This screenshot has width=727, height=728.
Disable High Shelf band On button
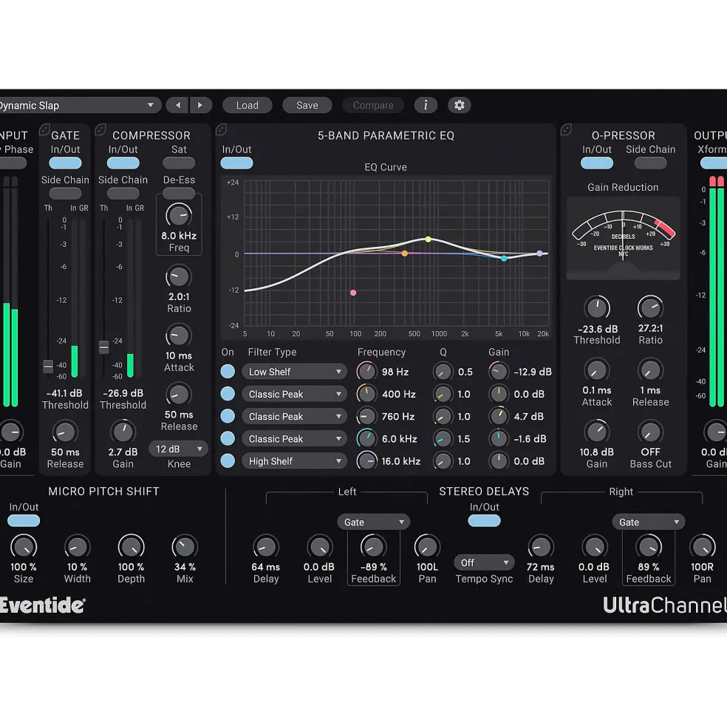(x=228, y=460)
